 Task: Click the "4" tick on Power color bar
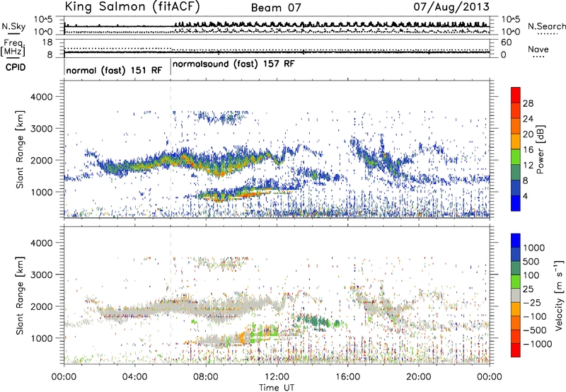point(526,197)
